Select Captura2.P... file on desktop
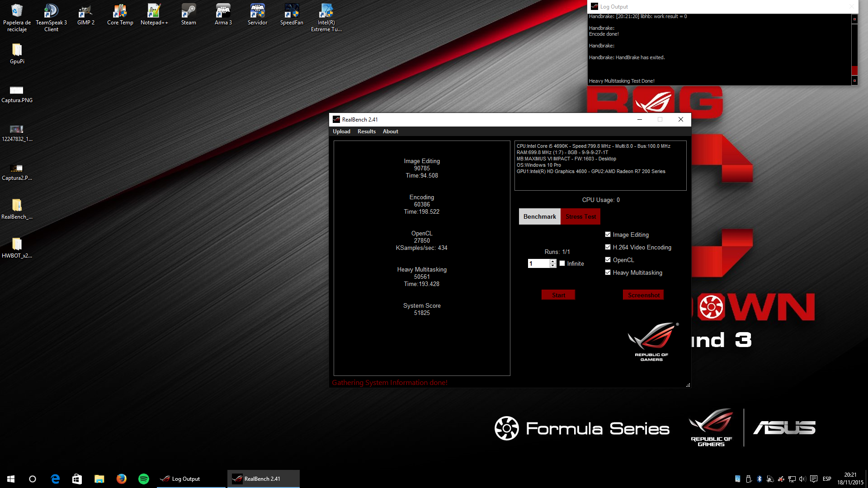Viewport: 868px width, 488px height. (x=17, y=171)
